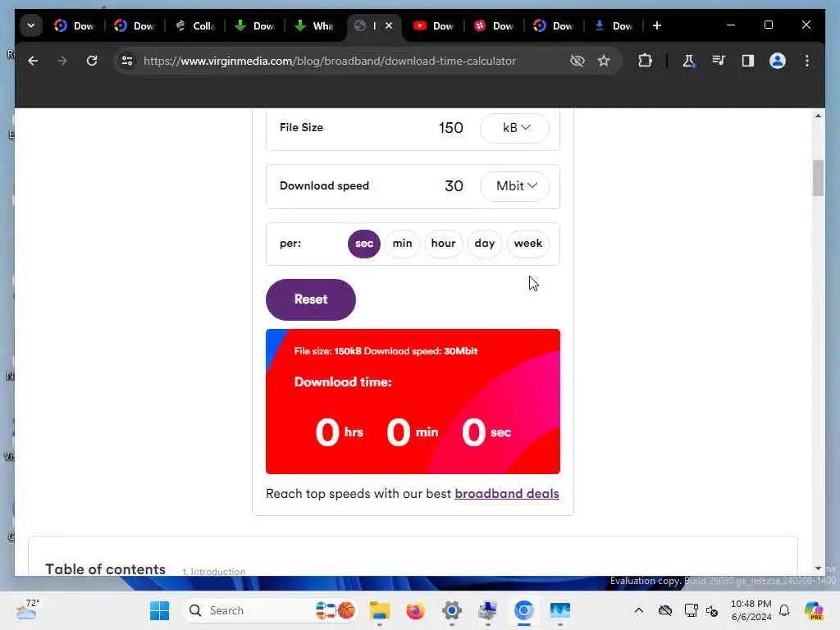The height and width of the screenshot is (630, 840).
Task: Open a new browser tab
Action: point(657,25)
